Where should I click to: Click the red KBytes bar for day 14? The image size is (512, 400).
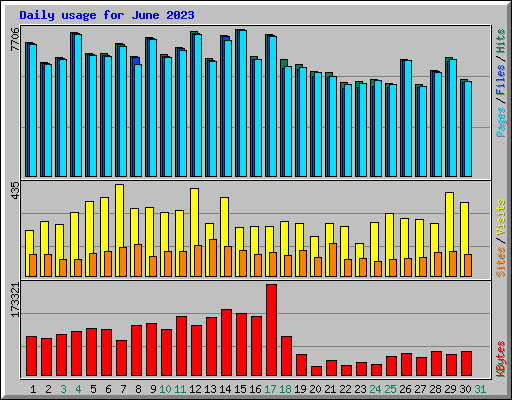coord(226,343)
